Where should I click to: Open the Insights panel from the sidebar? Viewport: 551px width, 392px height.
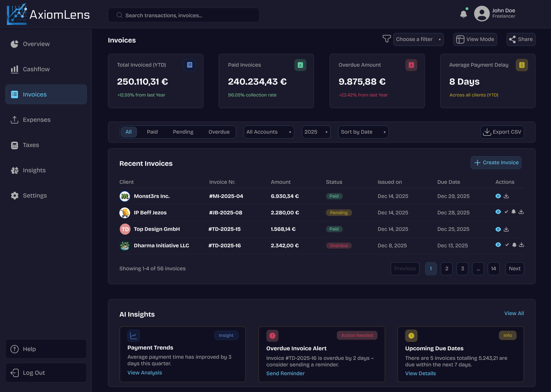coord(34,170)
